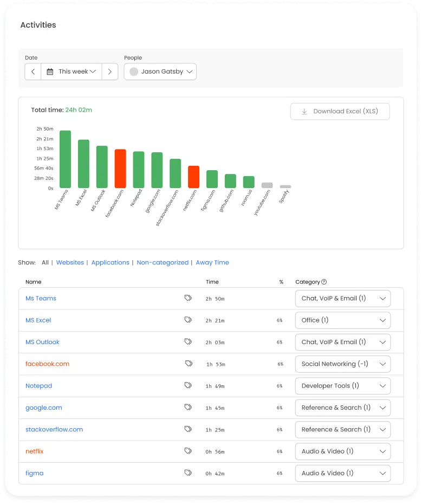Screen dimensions: 422x504
Task: Click Download Excel (XLS) button
Action: tap(340, 111)
